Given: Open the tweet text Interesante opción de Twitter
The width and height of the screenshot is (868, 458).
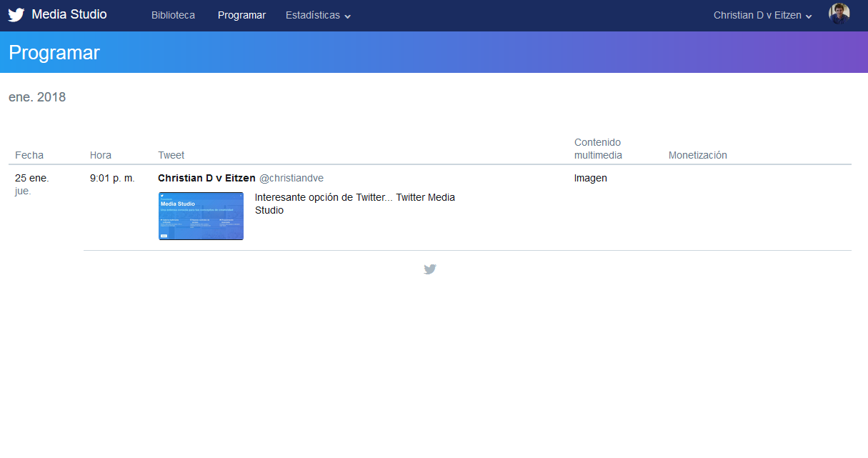Looking at the screenshot, I should [355, 204].
